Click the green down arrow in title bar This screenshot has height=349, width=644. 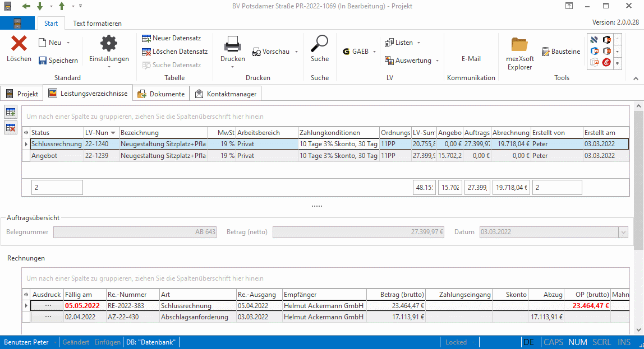point(40,6)
